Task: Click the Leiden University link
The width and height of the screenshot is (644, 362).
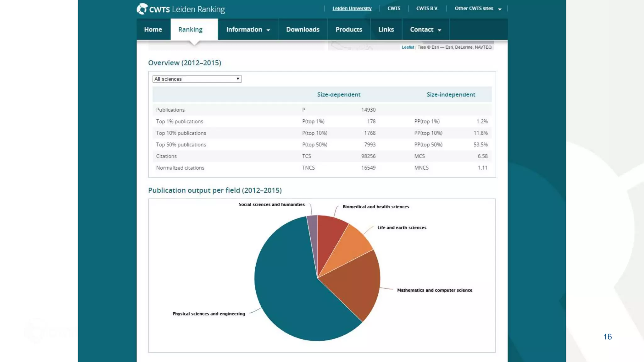Action: (x=352, y=8)
